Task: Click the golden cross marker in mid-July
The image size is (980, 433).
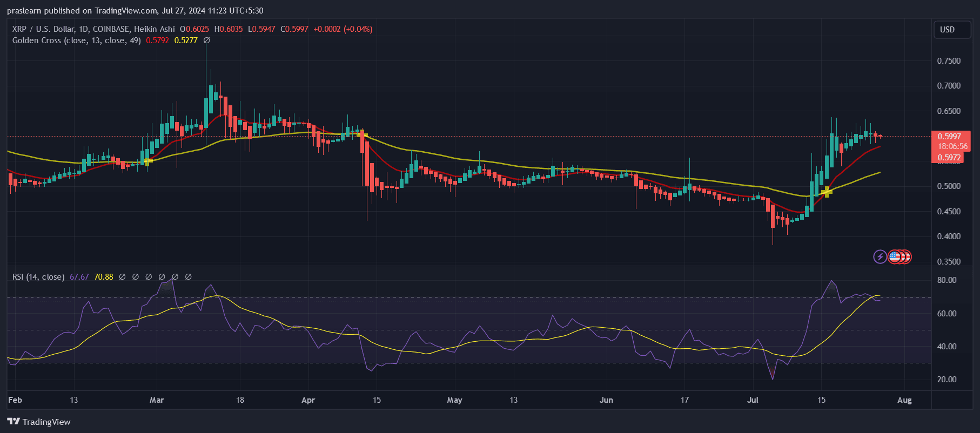Action: click(826, 192)
